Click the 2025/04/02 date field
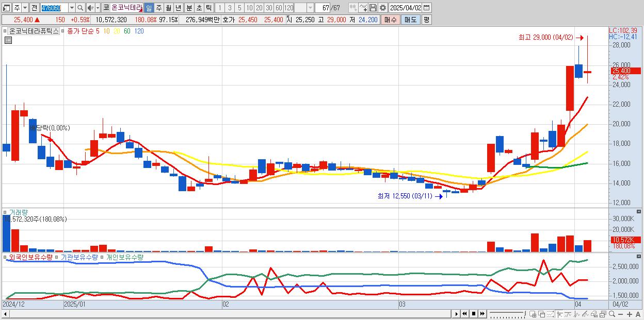 tap(406, 8)
